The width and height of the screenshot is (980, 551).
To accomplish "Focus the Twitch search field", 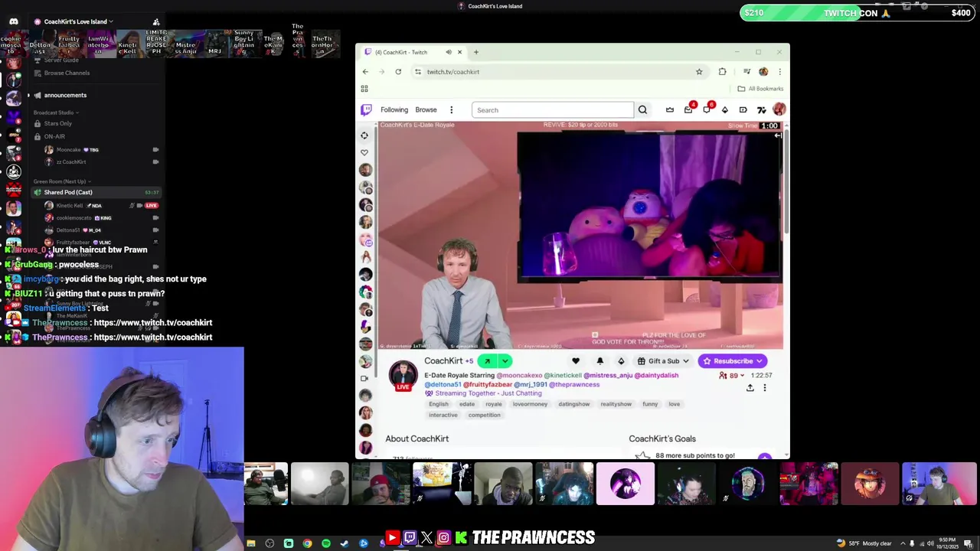I will [553, 110].
